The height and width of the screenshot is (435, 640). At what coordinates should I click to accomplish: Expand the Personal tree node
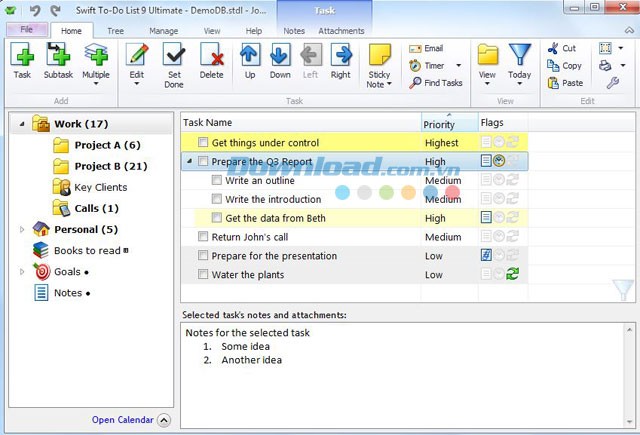click(22, 229)
